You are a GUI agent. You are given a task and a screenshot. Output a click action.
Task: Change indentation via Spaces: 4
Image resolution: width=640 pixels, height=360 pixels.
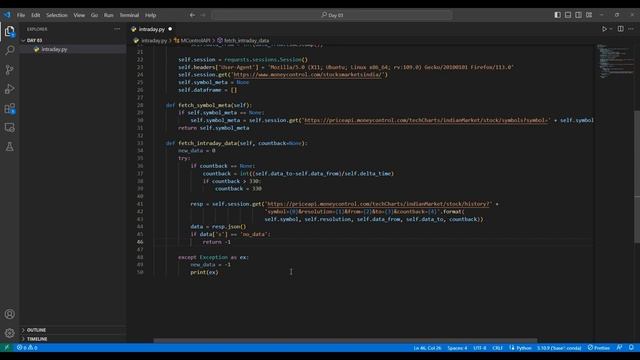pyautogui.click(x=457, y=348)
